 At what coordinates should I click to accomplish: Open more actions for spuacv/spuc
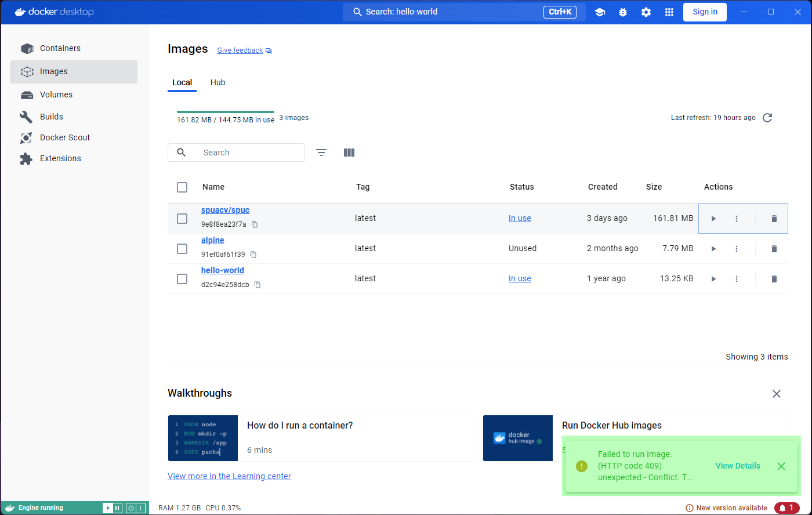(x=737, y=219)
